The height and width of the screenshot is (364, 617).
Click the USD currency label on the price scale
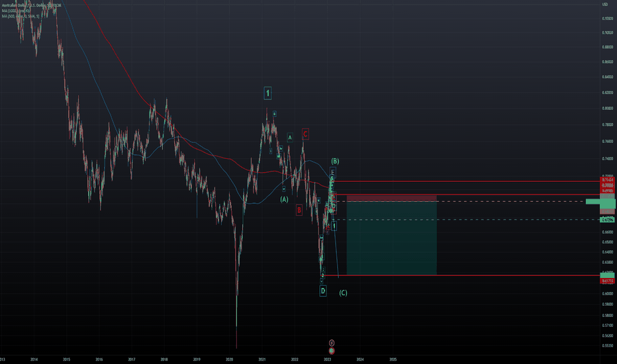[x=605, y=5]
